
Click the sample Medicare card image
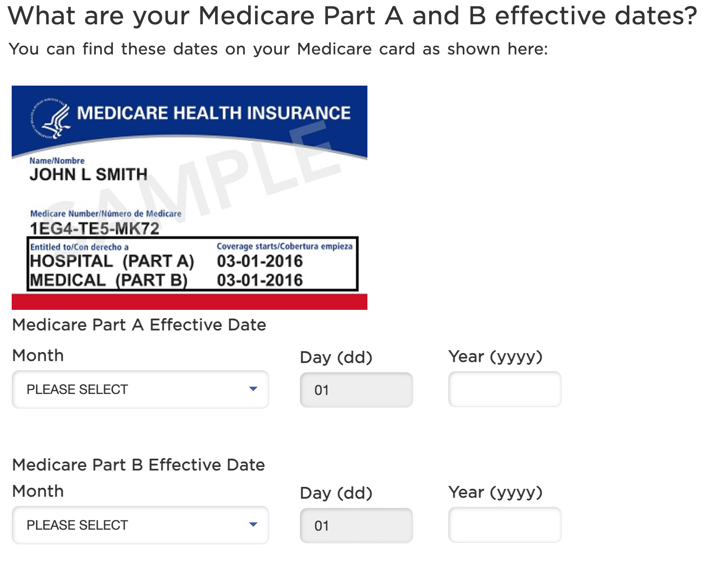click(x=189, y=197)
